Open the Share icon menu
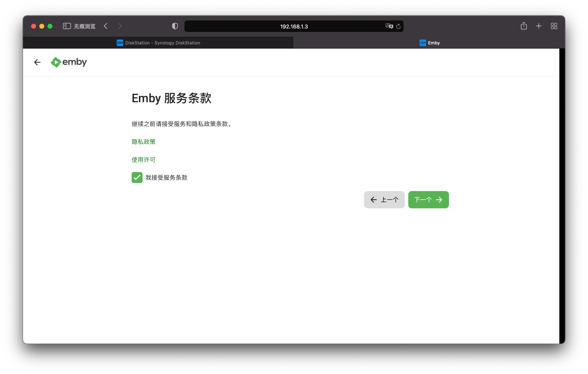 coord(523,26)
